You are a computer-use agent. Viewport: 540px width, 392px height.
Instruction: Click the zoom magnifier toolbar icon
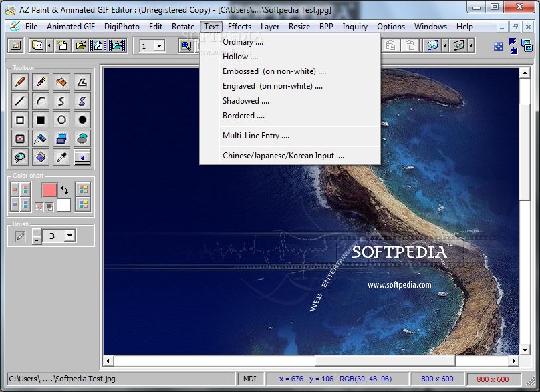click(x=186, y=45)
